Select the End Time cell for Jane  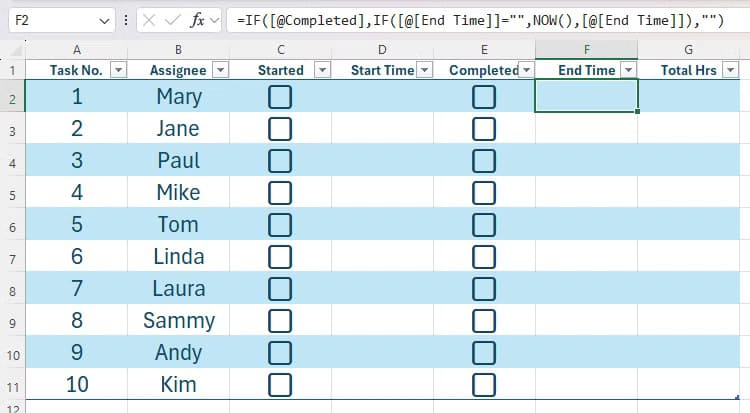(586, 129)
